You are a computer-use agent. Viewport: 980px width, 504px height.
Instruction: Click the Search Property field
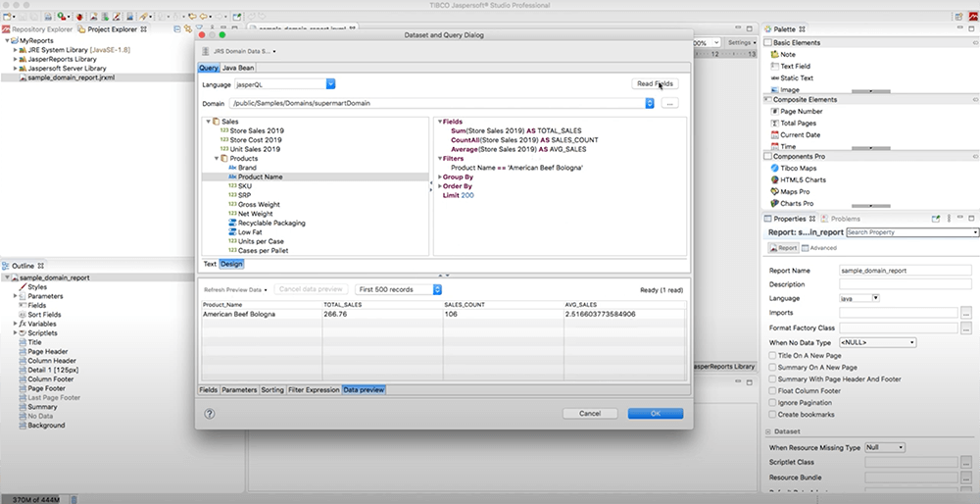(911, 232)
